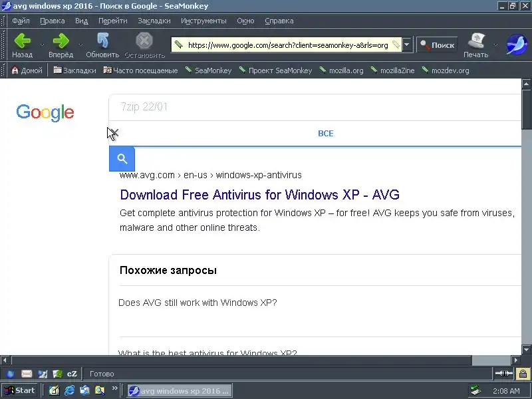Open ChatZilla cZ icon in status bar

point(72,374)
